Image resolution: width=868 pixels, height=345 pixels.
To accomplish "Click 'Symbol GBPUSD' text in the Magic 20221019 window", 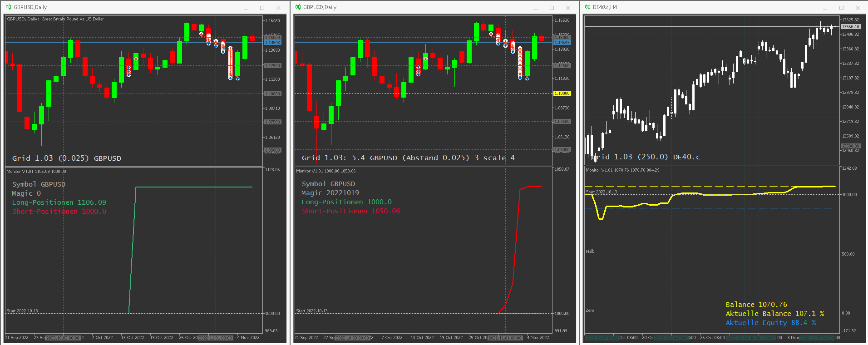I will point(328,184).
